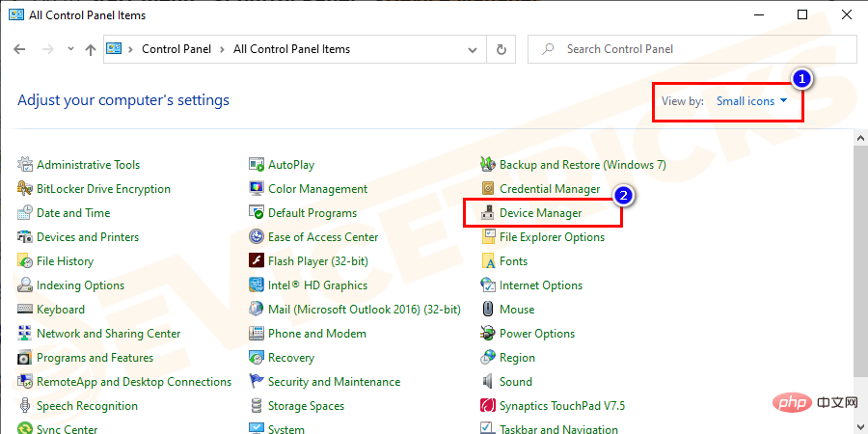
Task: Click in the Search Control Panel field
Action: click(691, 49)
